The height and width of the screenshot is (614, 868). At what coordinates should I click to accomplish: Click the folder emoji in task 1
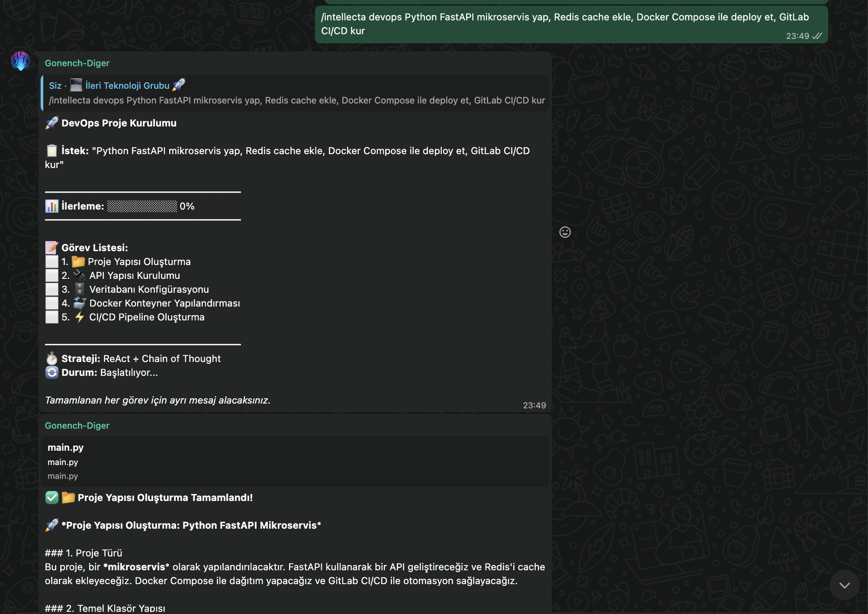[x=78, y=262]
